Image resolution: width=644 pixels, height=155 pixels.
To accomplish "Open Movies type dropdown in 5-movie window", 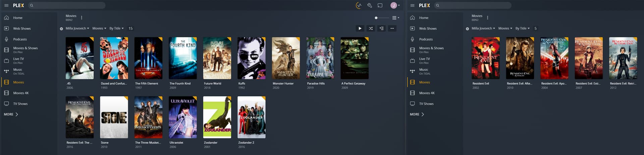I will point(505,29).
